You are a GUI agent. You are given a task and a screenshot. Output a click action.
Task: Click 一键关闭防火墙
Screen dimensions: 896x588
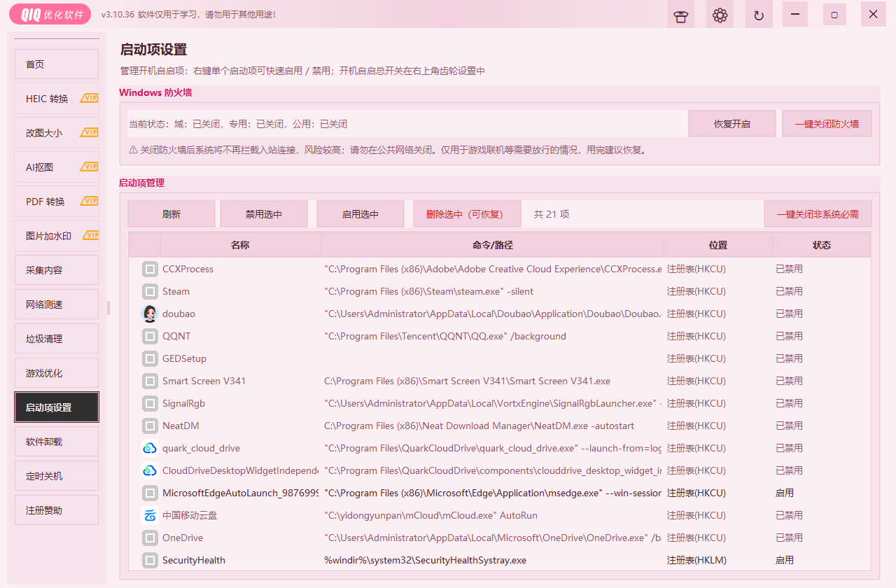coord(827,124)
